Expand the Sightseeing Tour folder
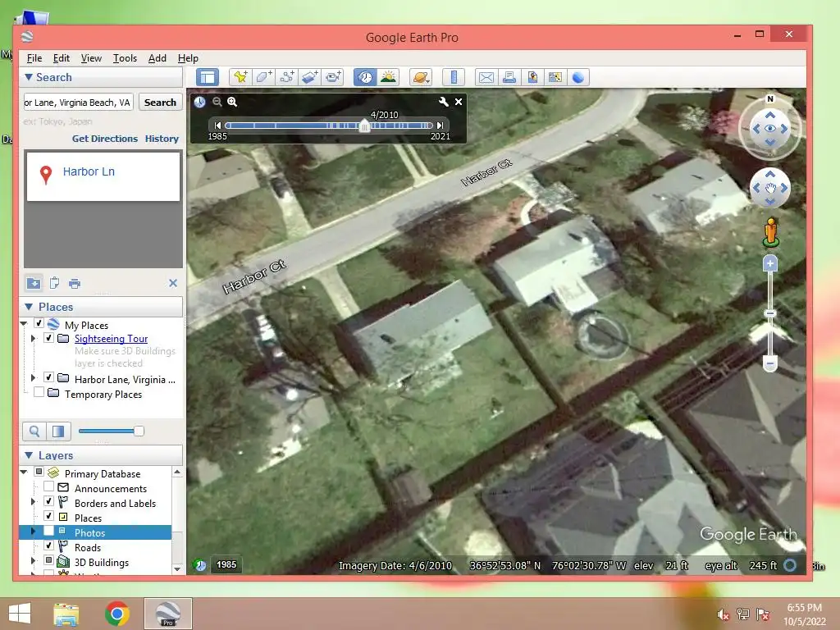The image size is (840, 630). (33, 339)
